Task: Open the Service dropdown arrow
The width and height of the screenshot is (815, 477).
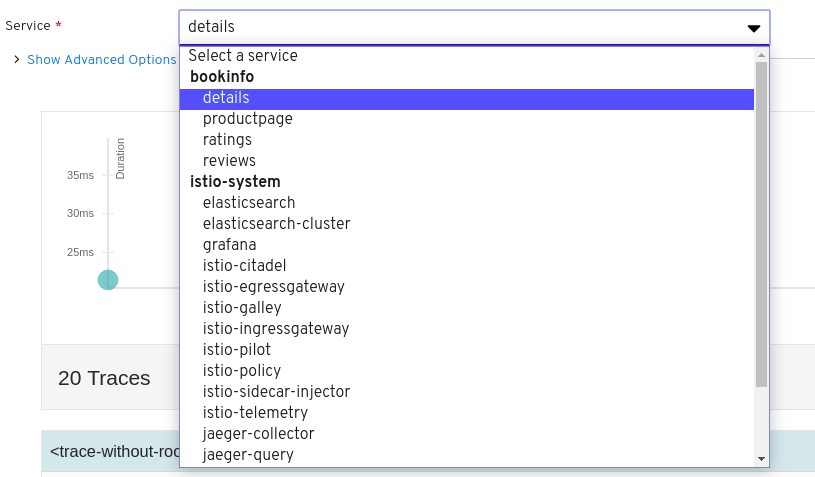Action: point(754,28)
